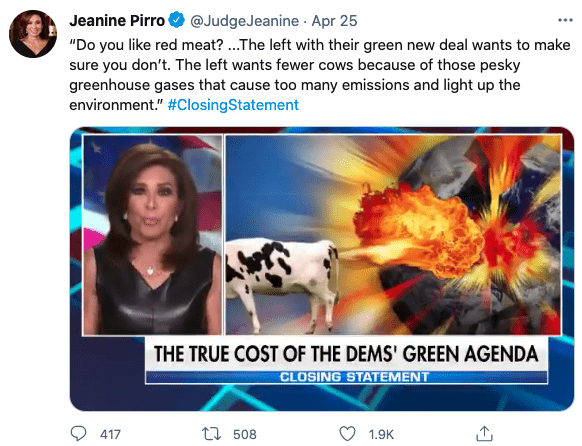Viewport: 582px width, 446px height.
Task: Click the cow and explosion graphic
Action: point(393,235)
